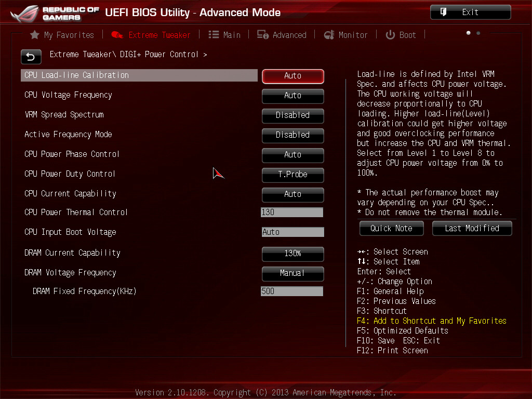This screenshot has width=532, height=399.
Task: Open the My Favorites tab
Action: [62, 35]
